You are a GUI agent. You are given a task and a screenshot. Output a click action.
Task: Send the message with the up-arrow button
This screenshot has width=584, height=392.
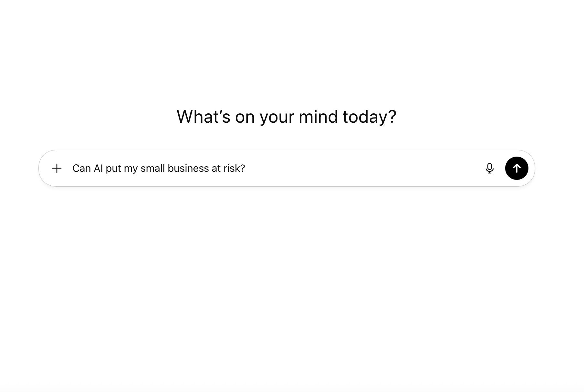pyautogui.click(x=516, y=168)
